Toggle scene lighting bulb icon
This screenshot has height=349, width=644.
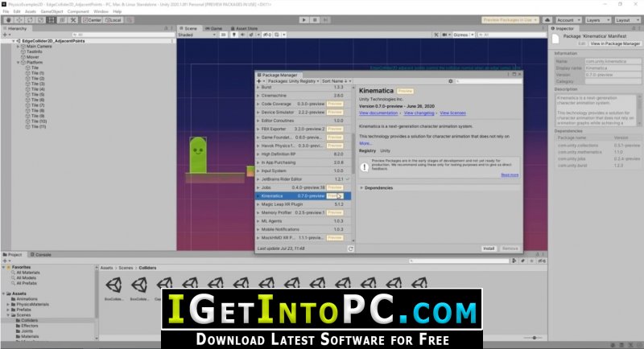pos(234,35)
